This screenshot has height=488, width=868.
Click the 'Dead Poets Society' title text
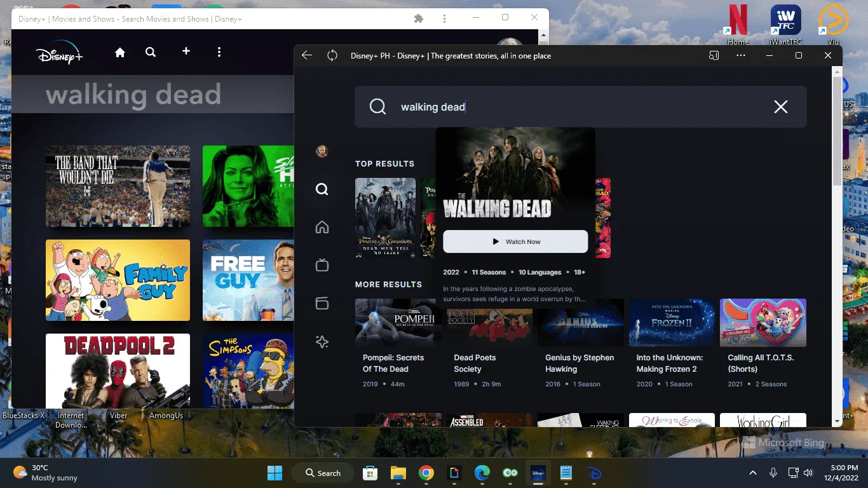(x=475, y=363)
